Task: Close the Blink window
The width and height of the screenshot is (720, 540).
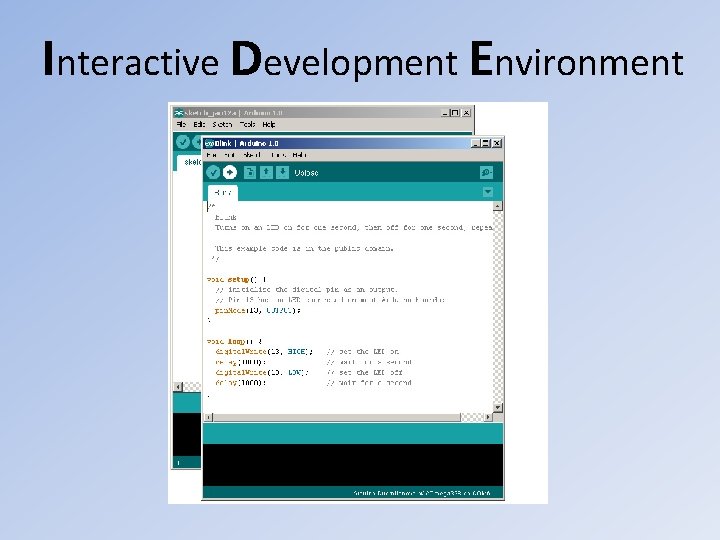Action: click(x=496, y=143)
